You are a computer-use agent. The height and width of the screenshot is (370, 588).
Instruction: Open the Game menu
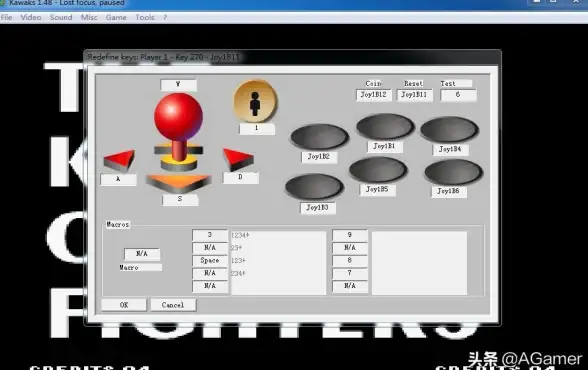point(116,17)
